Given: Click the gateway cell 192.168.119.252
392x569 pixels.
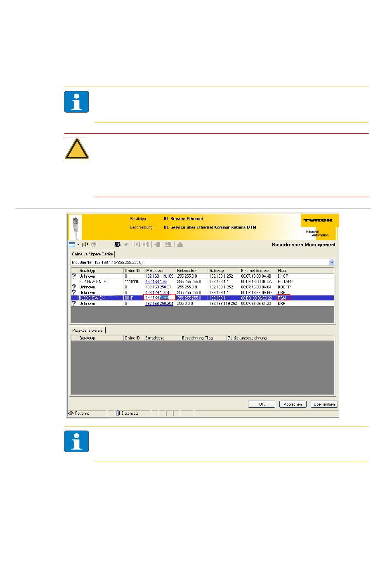Looking at the screenshot, I should tap(223, 304).
